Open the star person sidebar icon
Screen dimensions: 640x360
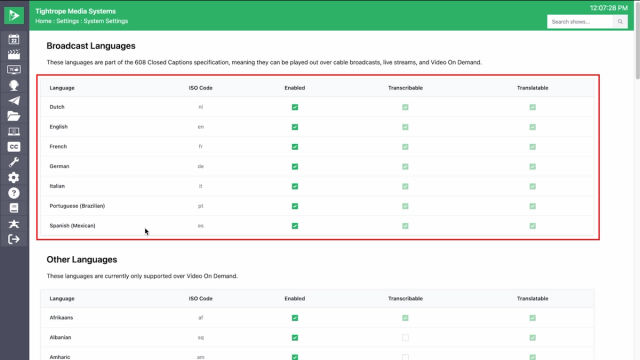pos(14,224)
